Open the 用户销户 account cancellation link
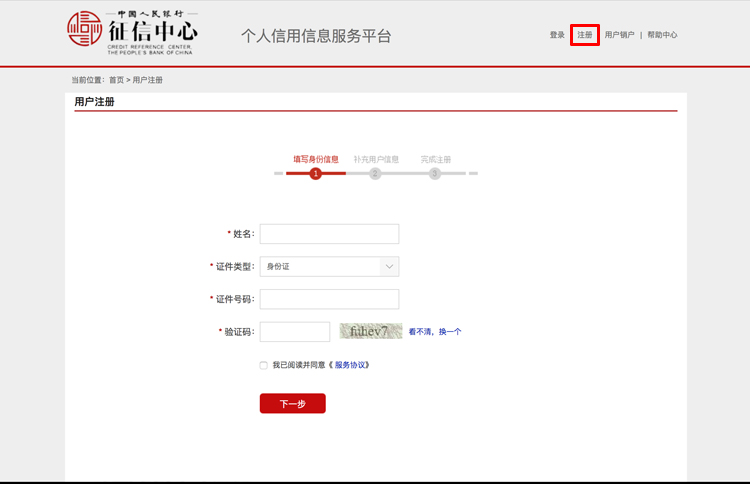This screenshot has width=750, height=484. coord(619,35)
